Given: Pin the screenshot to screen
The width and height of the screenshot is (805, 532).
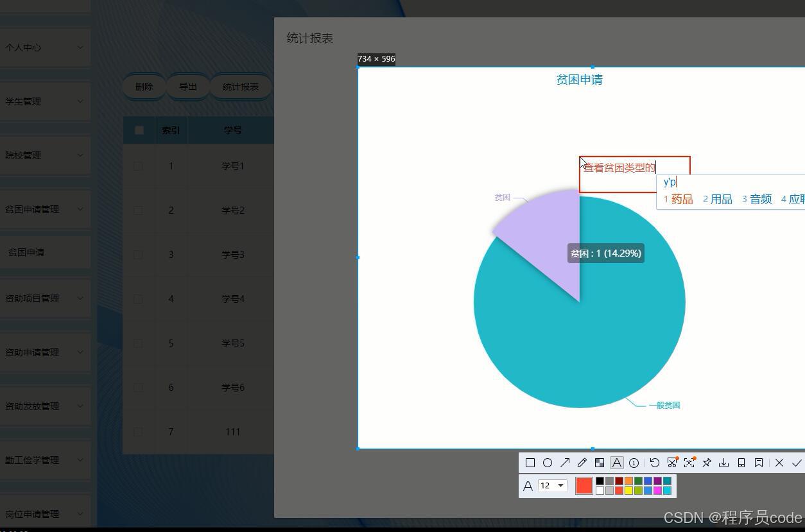Looking at the screenshot, I should (x=707, y=463).
